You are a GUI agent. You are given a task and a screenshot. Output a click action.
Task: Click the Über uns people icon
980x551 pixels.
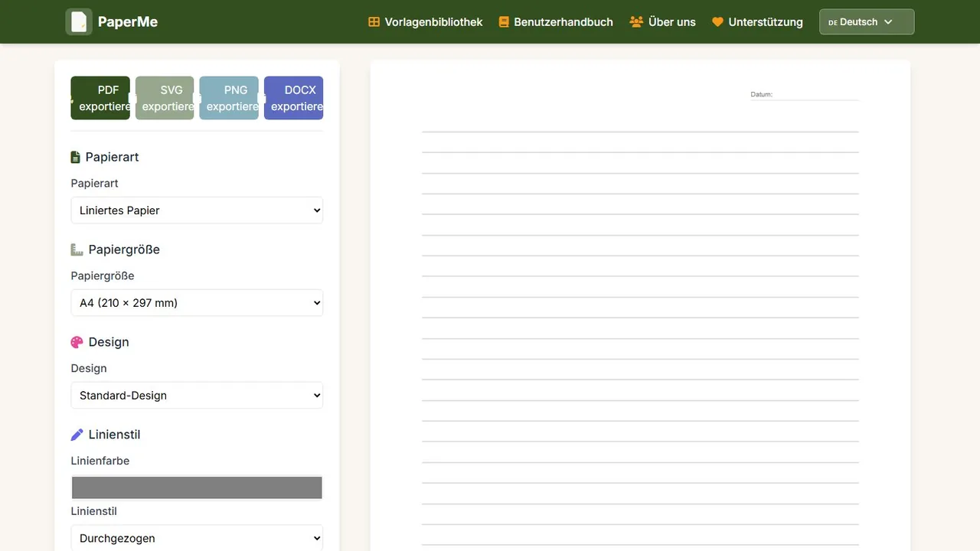(636, 21)
